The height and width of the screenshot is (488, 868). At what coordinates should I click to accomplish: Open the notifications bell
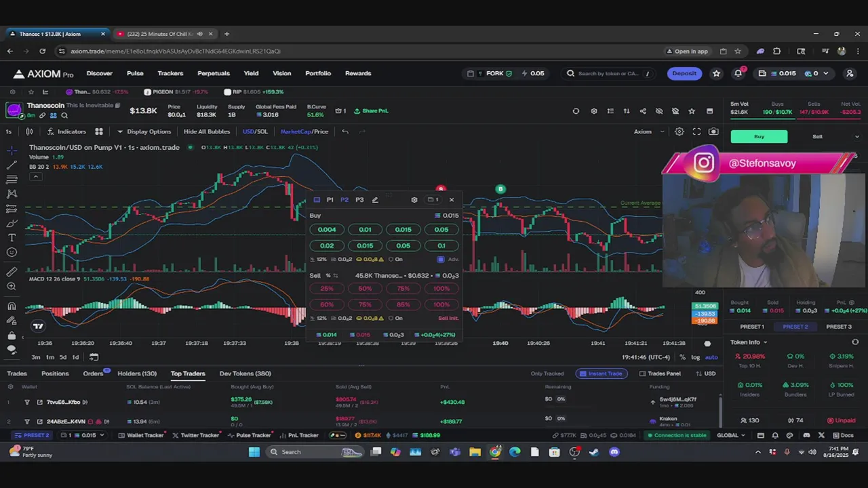coord(738,73)
